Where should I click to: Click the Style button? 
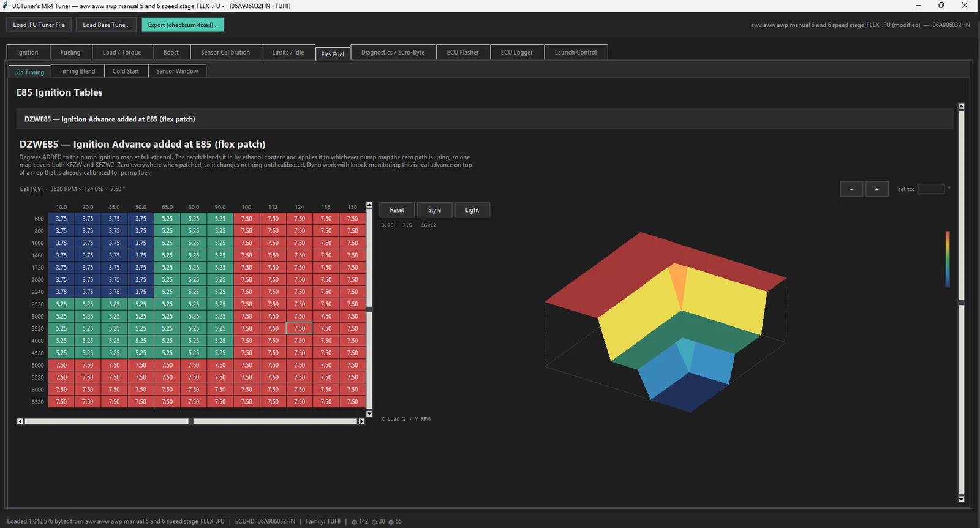point(434,210)
